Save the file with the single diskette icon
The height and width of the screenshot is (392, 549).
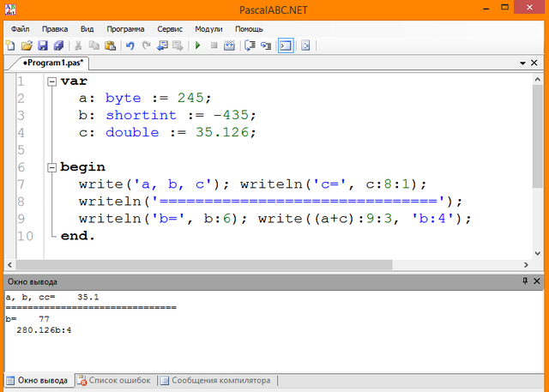[x=42, y=45]
